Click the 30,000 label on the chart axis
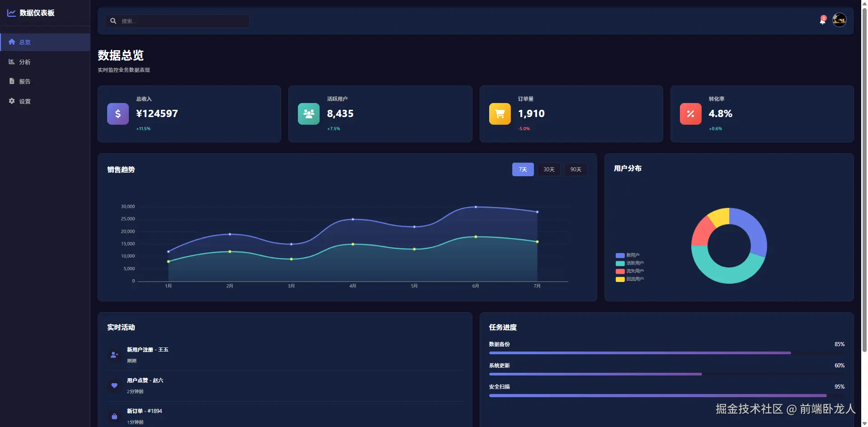The height and width of the screenshot is (427, 868). (x=128, y=206)
